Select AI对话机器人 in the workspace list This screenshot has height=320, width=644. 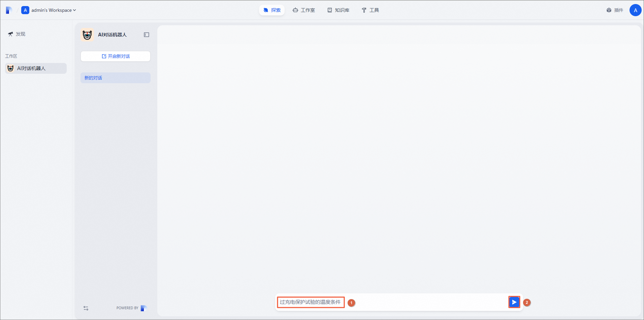pos(36,68)
